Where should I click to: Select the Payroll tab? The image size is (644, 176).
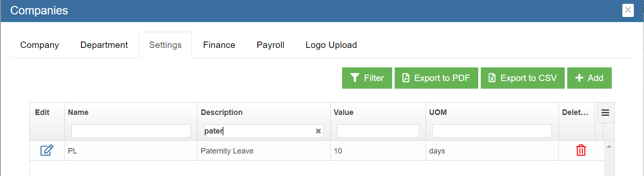click(x=270, y=45)
